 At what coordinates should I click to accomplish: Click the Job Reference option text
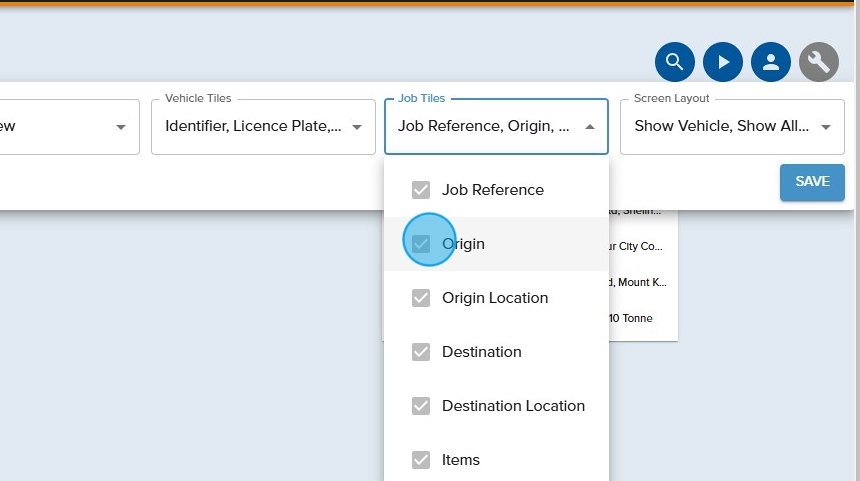click(493, 190)
